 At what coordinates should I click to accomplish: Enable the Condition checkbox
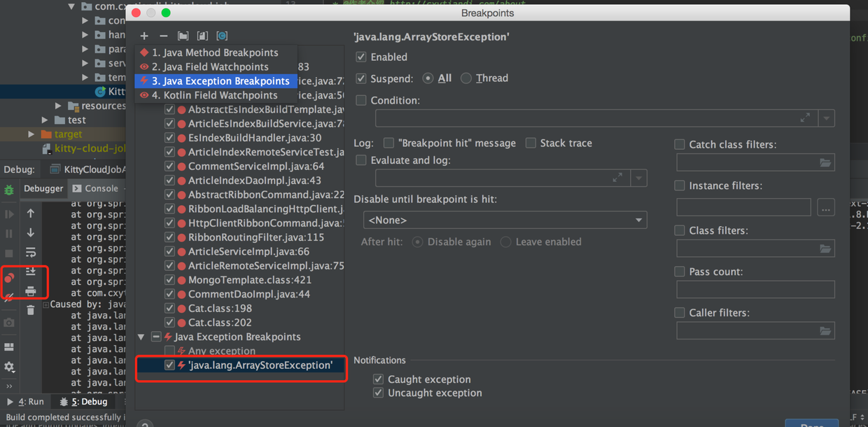tap(361, 100)
